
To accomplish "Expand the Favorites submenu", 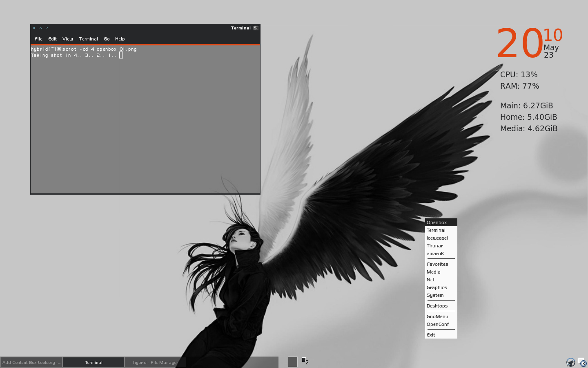I will point(441,264).
